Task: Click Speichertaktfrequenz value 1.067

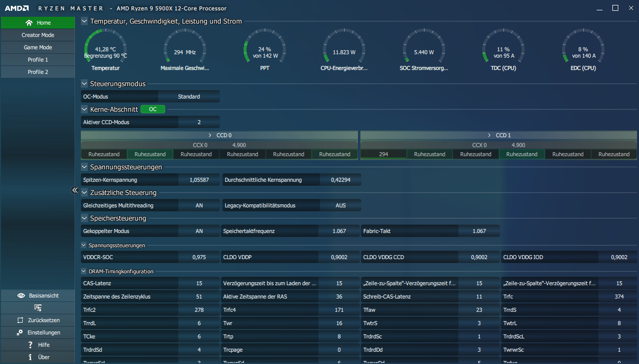Action: pyautogui.click(x=339, y=231)
